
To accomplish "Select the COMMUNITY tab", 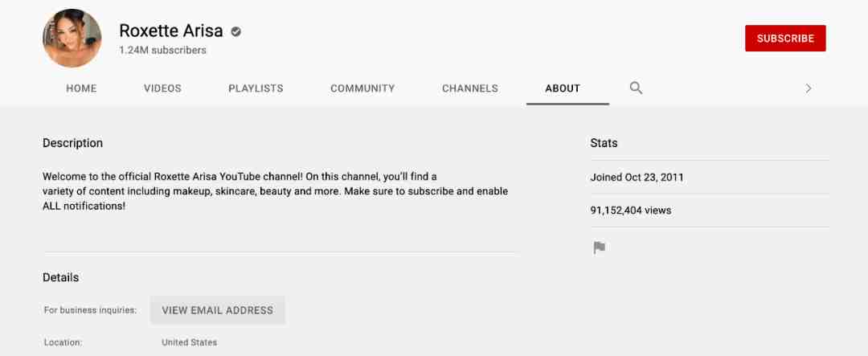I will (x=362, y=88).
